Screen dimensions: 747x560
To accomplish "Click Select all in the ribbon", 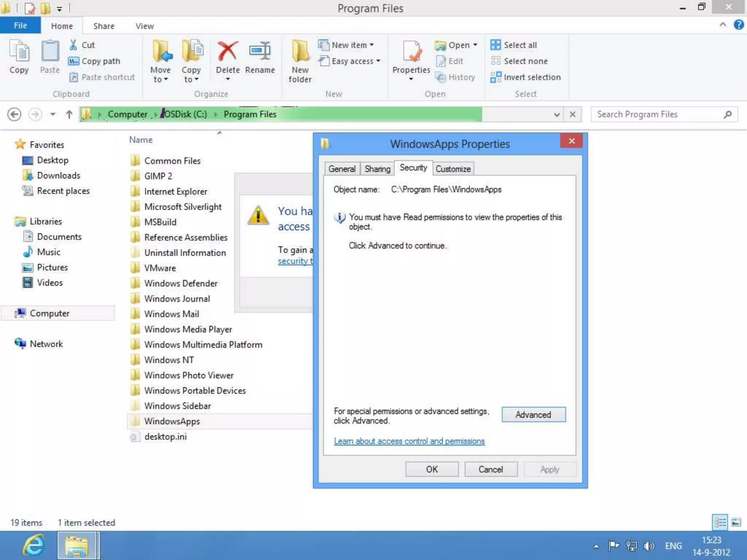I will (514, 45).
